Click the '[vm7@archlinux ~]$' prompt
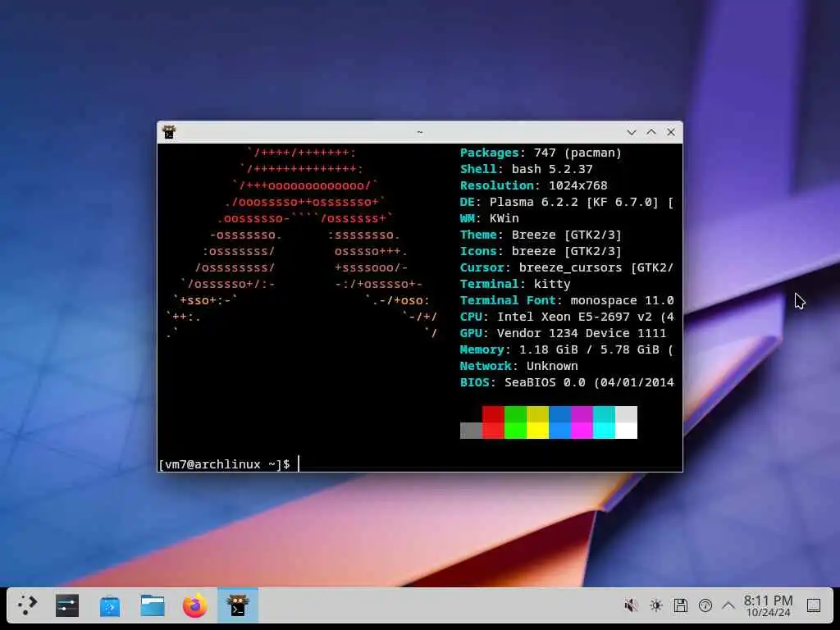The image size is (840, 630). click(224, 464)
